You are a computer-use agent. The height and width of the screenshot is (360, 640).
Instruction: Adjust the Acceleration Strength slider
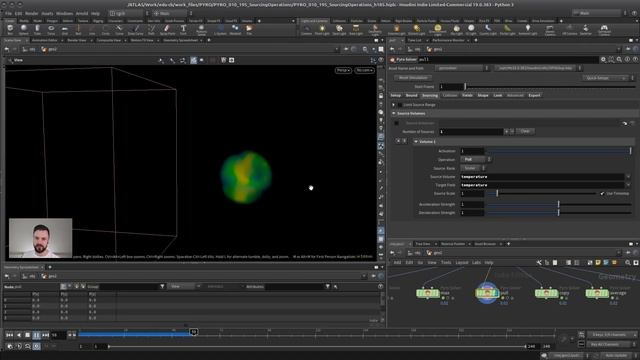pyautogui.click(x=558, y=204)
